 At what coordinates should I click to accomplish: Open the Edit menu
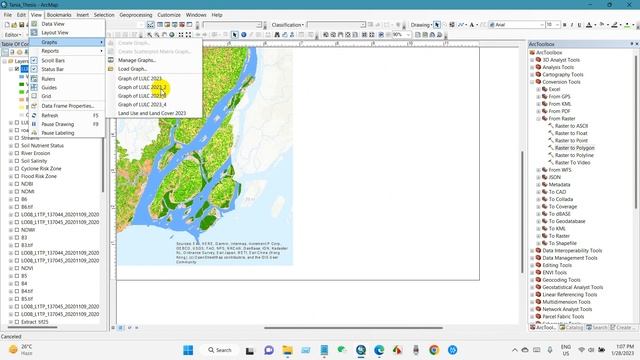pyautogui.click(x=21, y=15)
